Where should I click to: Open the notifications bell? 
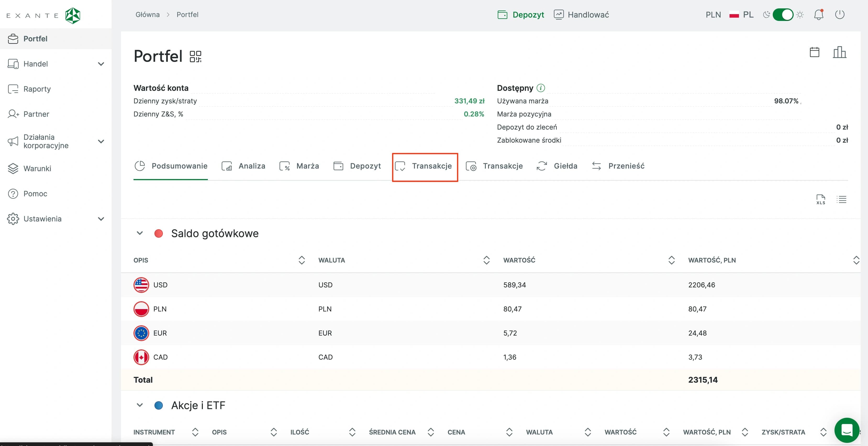point(819,15)
